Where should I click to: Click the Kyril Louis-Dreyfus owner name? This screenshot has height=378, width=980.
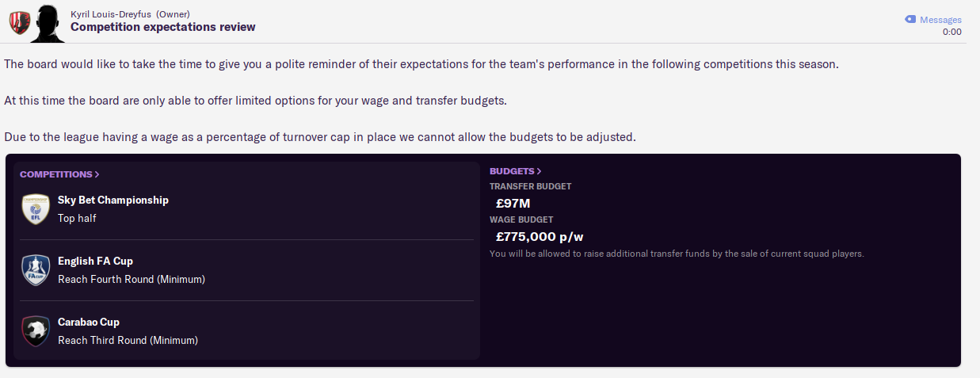[113, 14]
